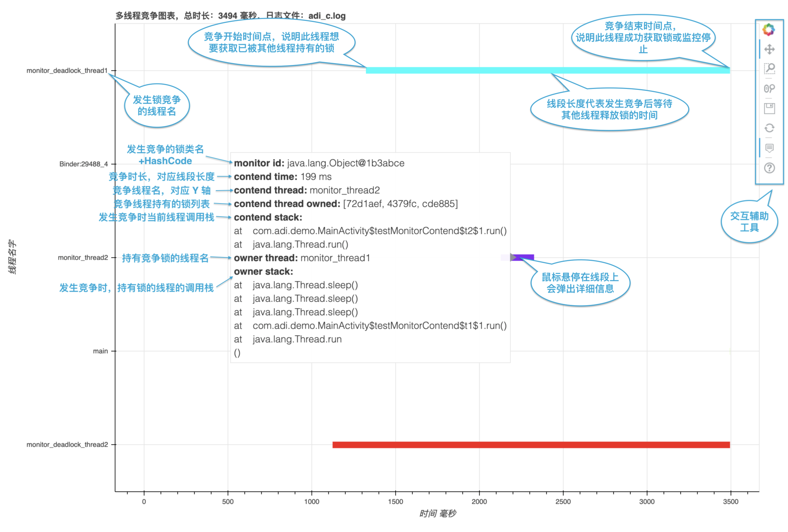Screen dimensions: 788x532
Task: Click the monitor_deadlock_thread2 axis label
Action: pyautogui.click(x=67, y=445)
